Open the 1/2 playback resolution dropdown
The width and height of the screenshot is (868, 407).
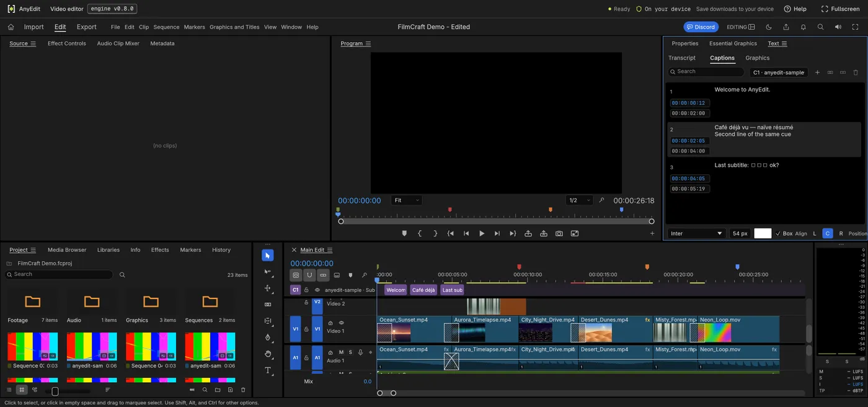(x=580, y=200)
